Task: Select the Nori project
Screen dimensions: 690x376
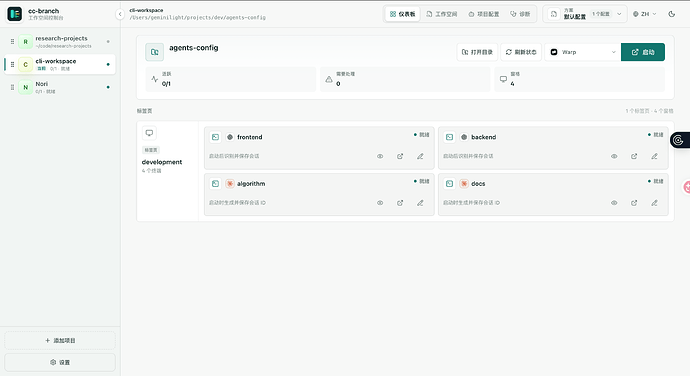Action: (60, 87)
